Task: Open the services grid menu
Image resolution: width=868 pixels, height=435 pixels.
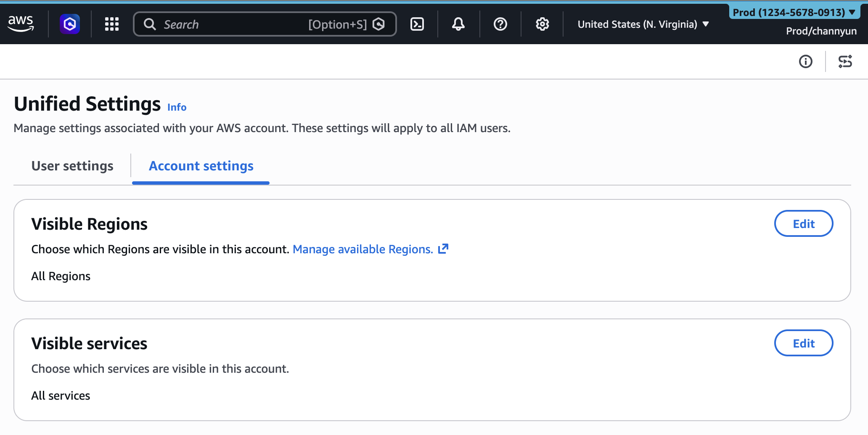Action: coord(112,24)
